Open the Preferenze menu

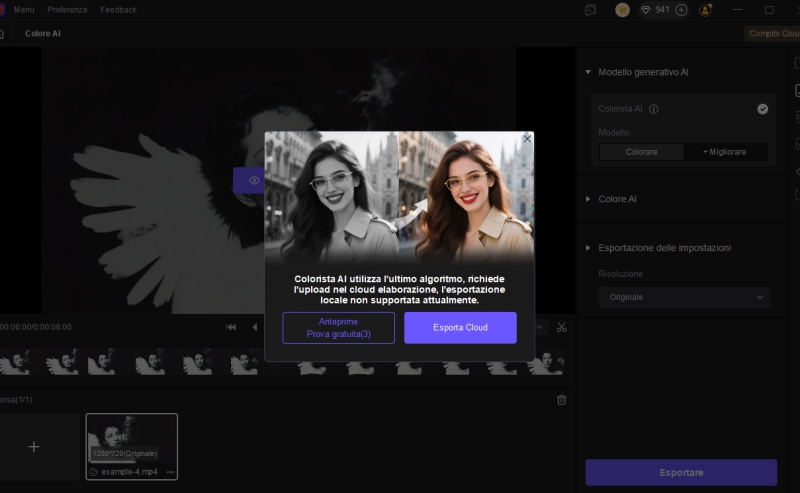click(67, 10)
